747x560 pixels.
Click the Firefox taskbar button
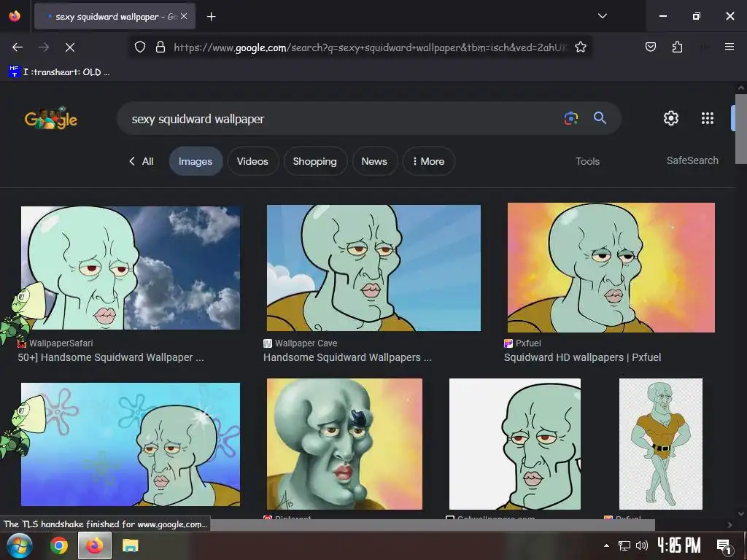(94, 545)
